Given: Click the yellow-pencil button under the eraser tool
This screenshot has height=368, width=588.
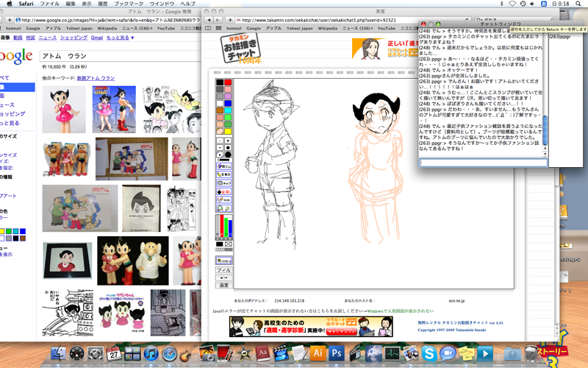Looking at the screenshot, I should click(224, 174).
